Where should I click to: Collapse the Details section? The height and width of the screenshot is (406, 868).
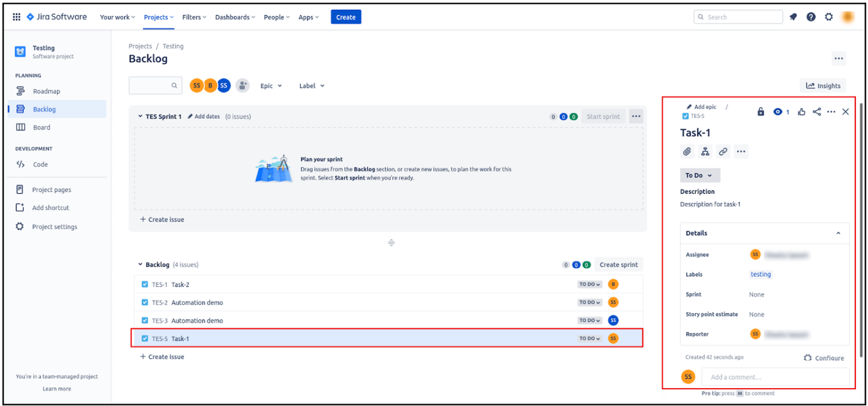(x=838, y=233)
